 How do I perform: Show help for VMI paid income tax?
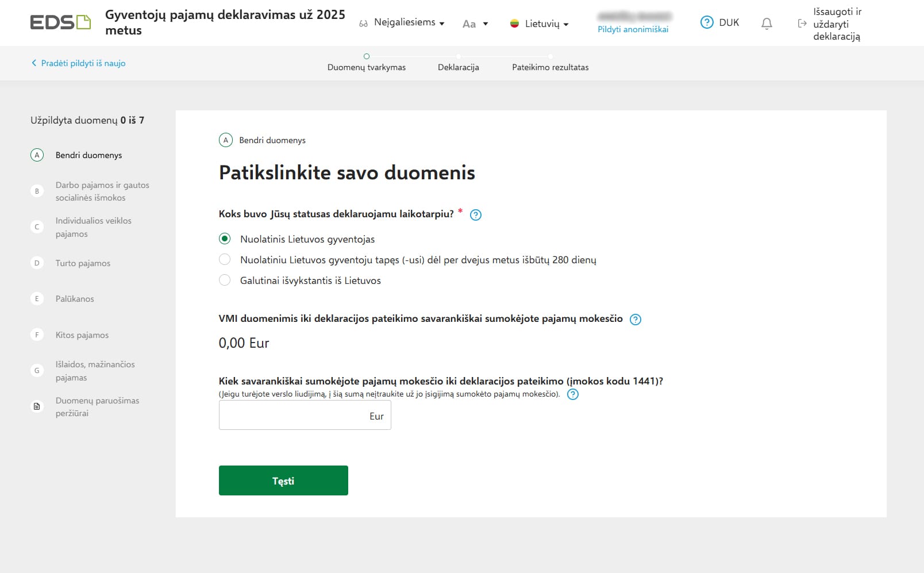tap(636, 320)
